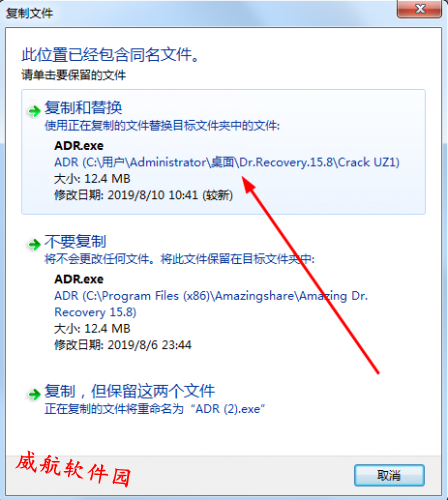Choose the 不要复制 option title
This screenshot has width=448, height=500.
[x=75, y=241]
